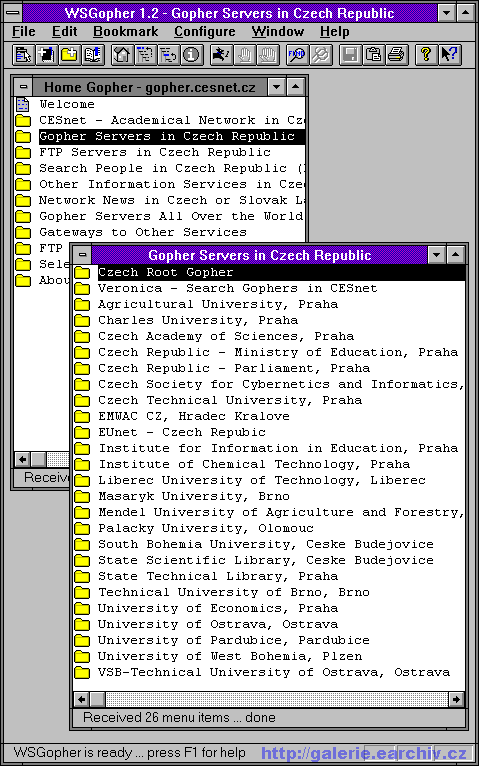Select Czech Technical University, Praha
This screenshot has height=766, width=479.
230,401
